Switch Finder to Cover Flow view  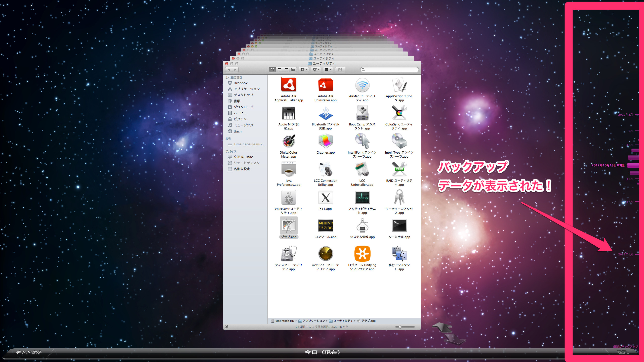[x=293, y=70]
